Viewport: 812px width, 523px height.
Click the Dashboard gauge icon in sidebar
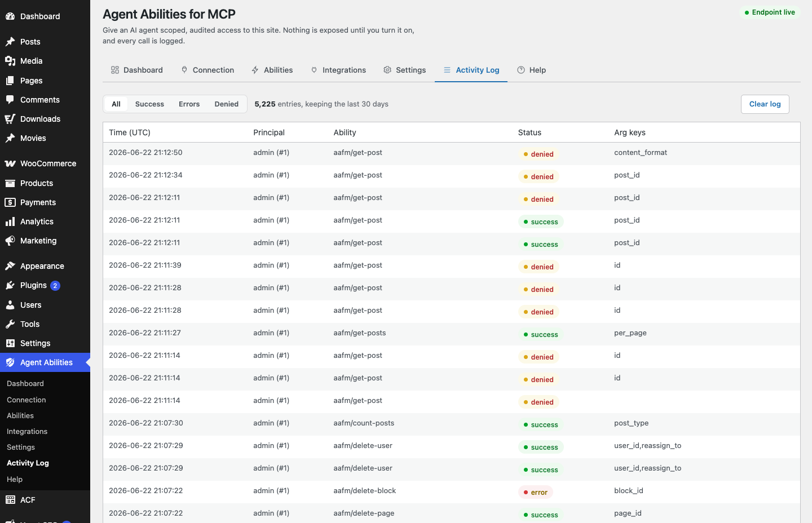pyautogui.click(x=10, y=16)
